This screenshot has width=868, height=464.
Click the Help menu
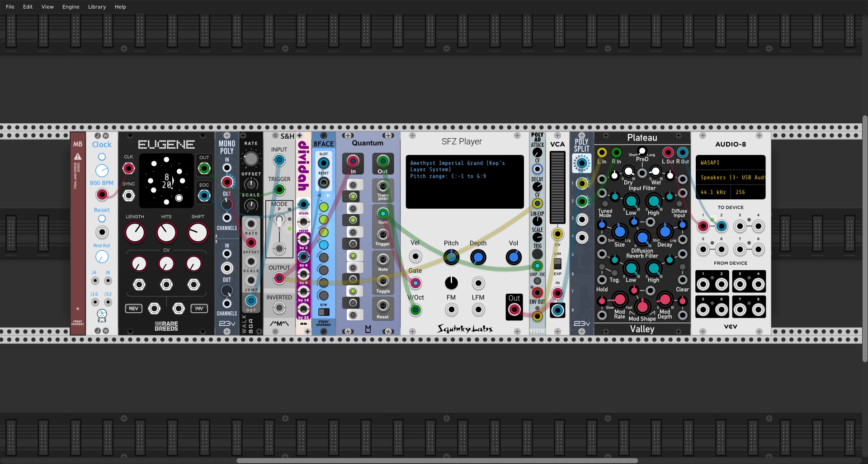point(120,7)
